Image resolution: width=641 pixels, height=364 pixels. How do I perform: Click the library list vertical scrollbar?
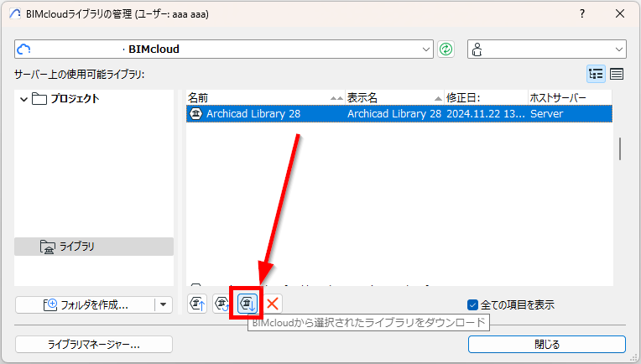coord(620,148)
